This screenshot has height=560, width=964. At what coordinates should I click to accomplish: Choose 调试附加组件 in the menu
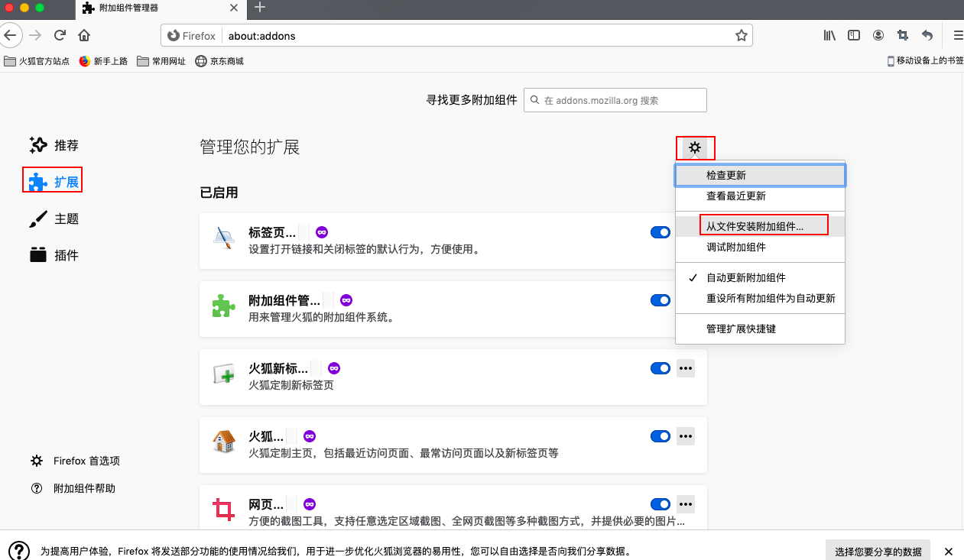click(761, 247)
